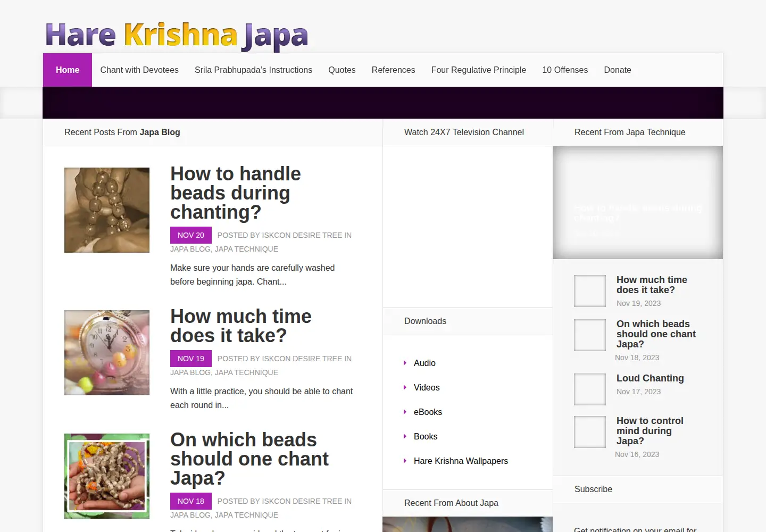Open the pocket watch thumbnail image

107,353
